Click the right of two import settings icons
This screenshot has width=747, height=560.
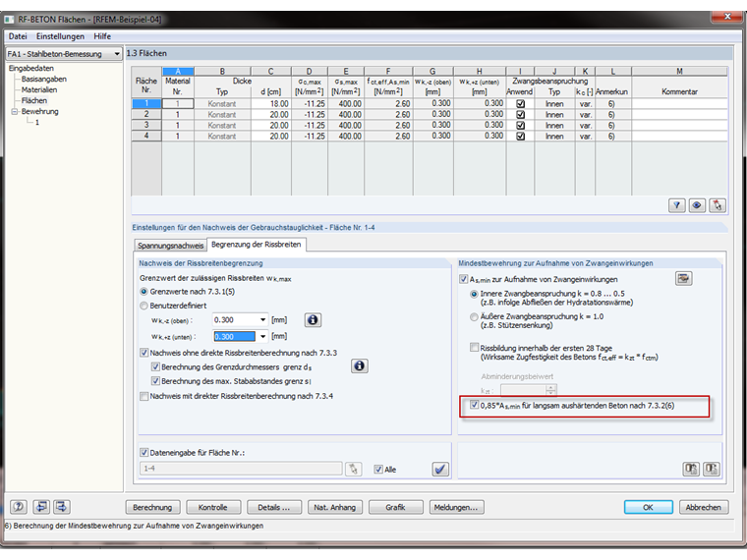pos(712,469)
